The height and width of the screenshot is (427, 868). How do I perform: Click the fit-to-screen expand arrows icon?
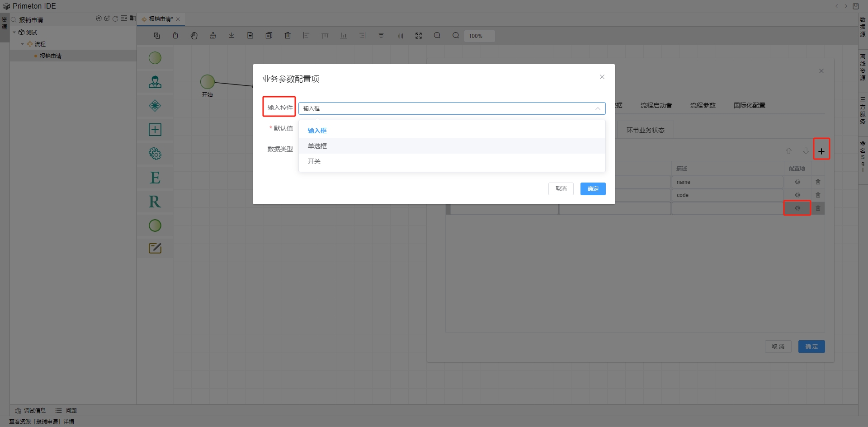pyautogui.click(x=419, y=36)
